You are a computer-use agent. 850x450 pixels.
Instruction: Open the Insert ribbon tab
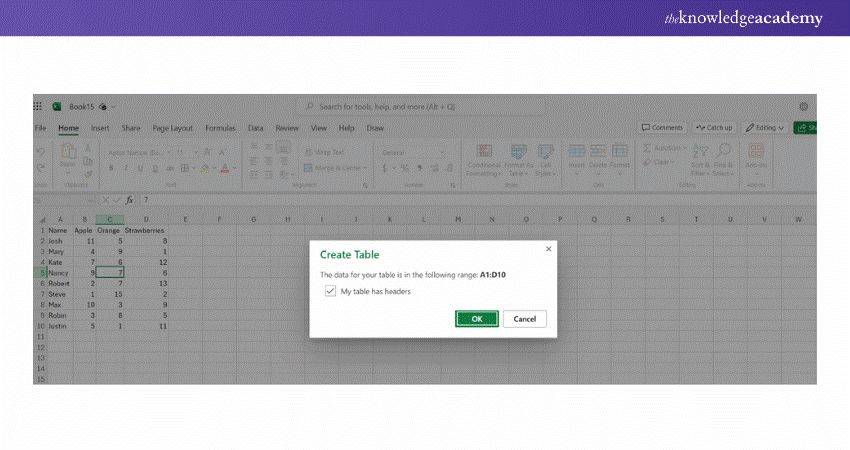click(100, 128)
